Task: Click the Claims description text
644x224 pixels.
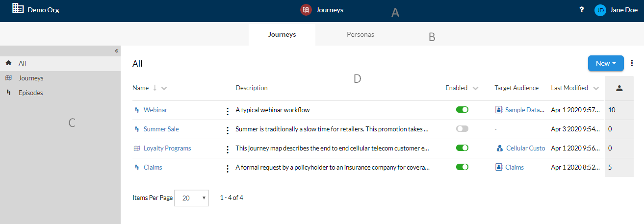Action: click(x=333, y=168)
